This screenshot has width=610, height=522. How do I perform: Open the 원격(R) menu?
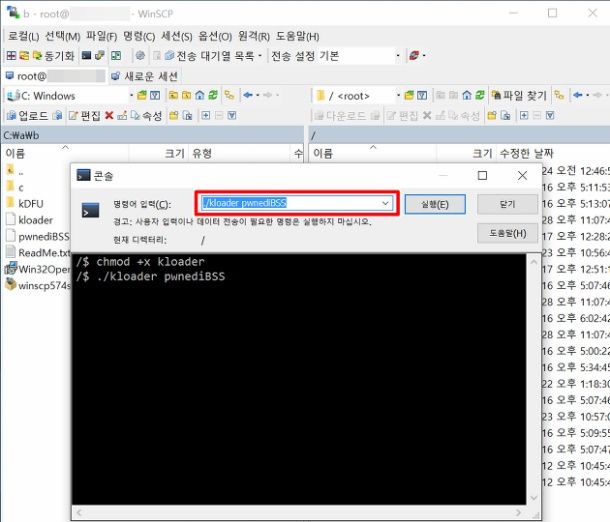click(254, 36)
